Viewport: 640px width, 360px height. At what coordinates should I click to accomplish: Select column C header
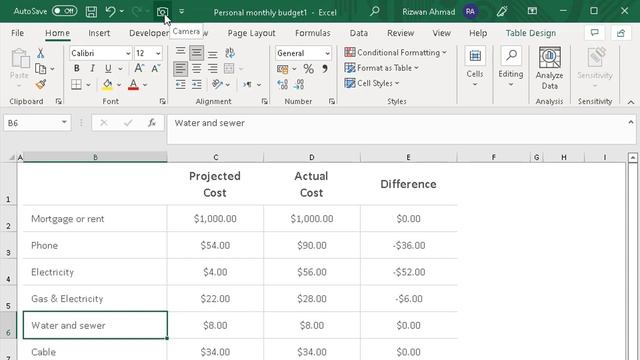click(216, 157)
